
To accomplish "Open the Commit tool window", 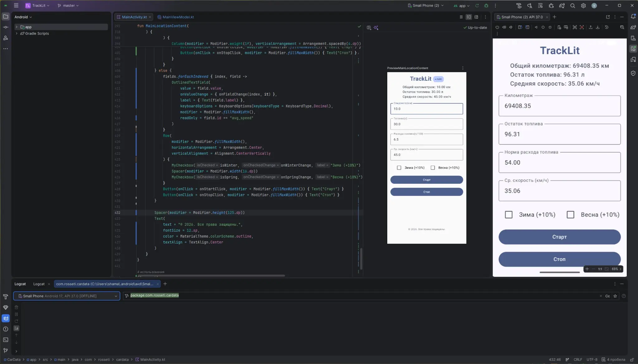I will coord(6,27).
